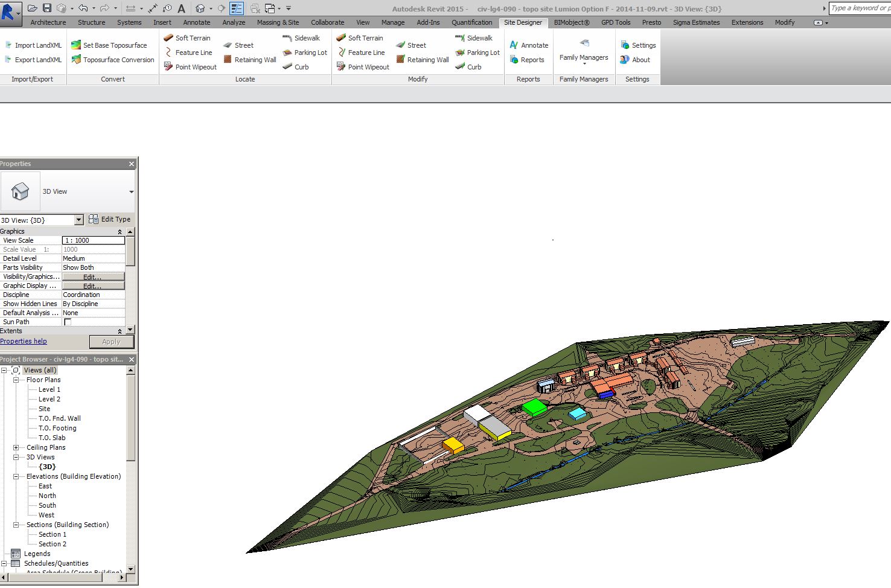891x588 pixels.
Task: Open the Architecture ribbon tab
Action: (48, 22)
